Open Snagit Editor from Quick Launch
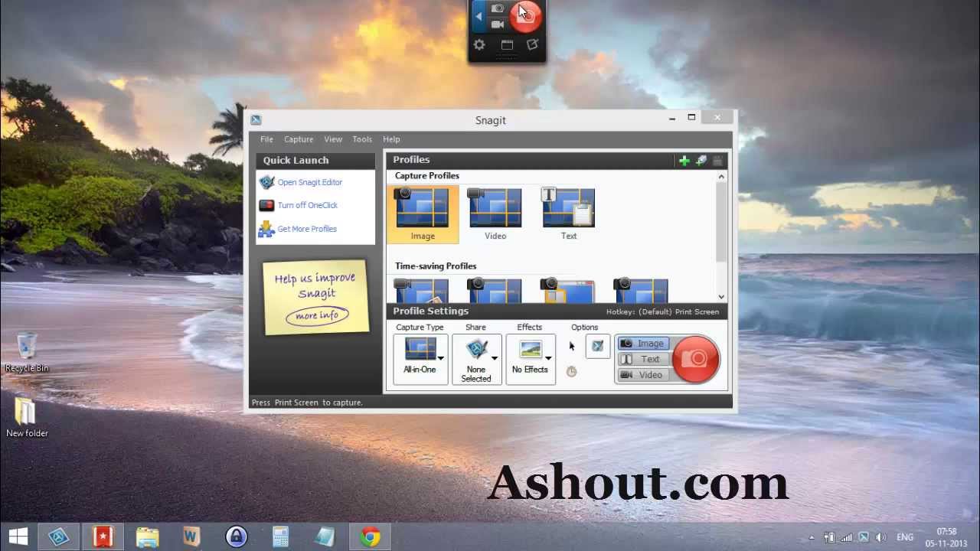Image resolution: width=980 pixels, height=551 pixels. coord(309,182)
